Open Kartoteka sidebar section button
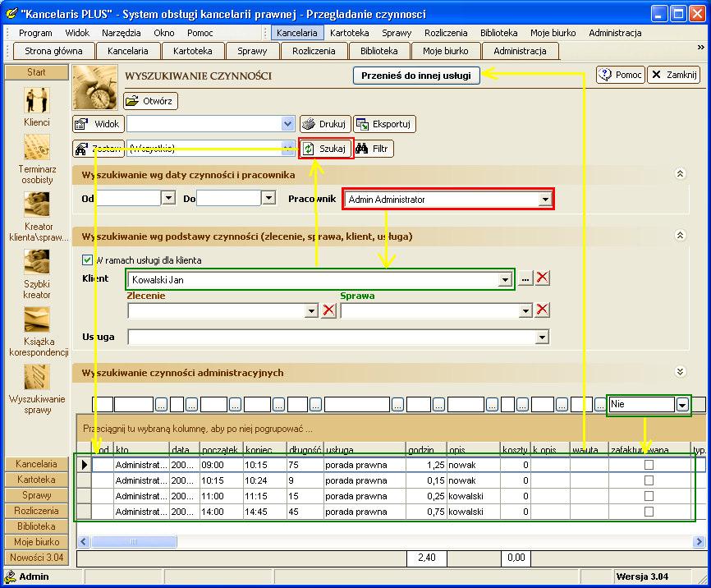 pyautogui.click(x=36, y=479)
